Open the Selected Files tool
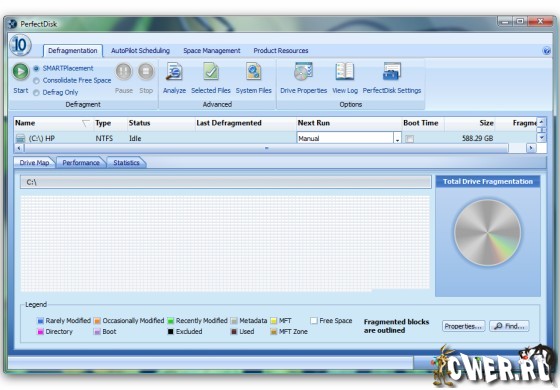 pos(211,71)
